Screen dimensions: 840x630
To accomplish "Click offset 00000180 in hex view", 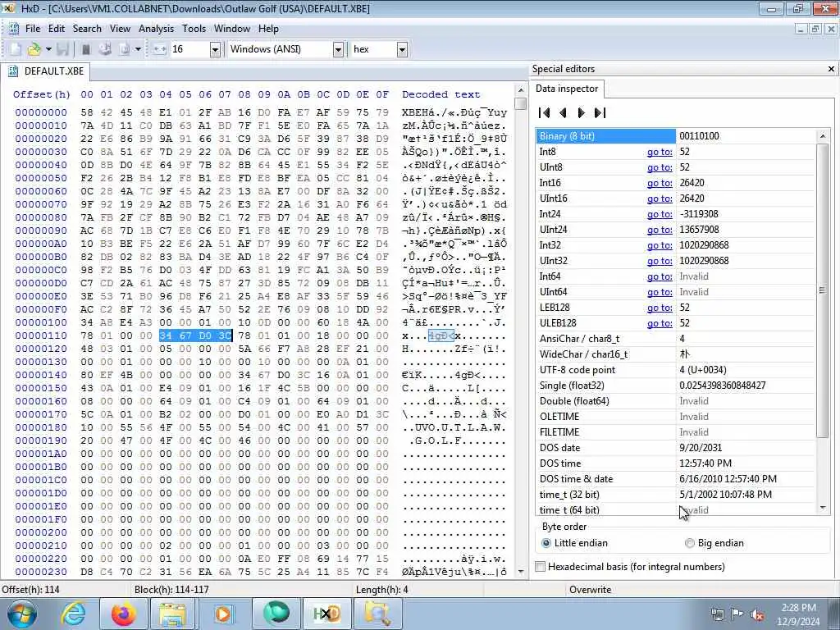I will pos(41,427).
